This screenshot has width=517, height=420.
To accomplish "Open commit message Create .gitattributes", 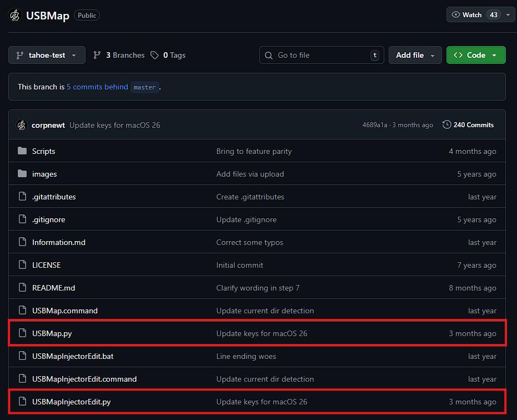I will [x=250, y=197].
